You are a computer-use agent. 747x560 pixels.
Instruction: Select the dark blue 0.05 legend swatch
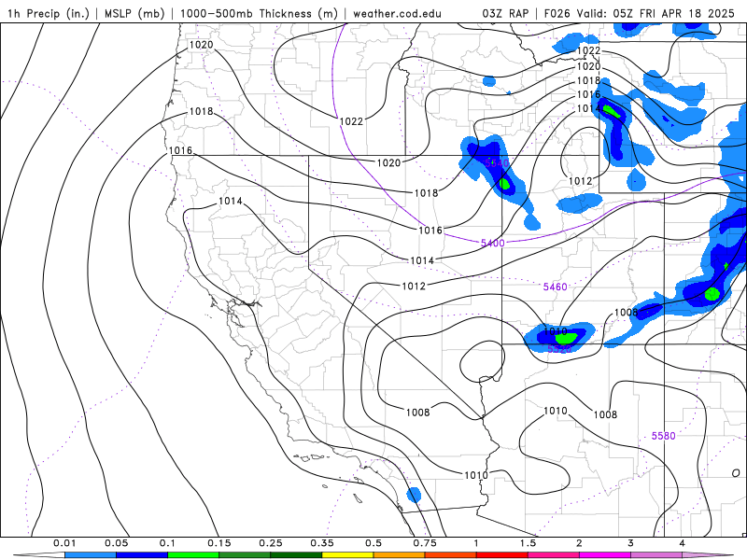tap(142, 555)
